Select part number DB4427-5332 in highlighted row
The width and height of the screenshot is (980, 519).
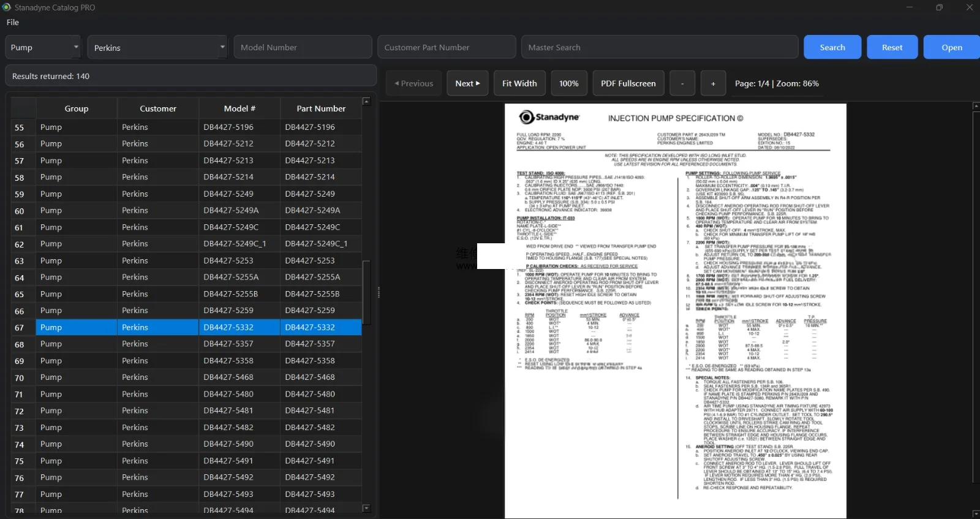321,328
